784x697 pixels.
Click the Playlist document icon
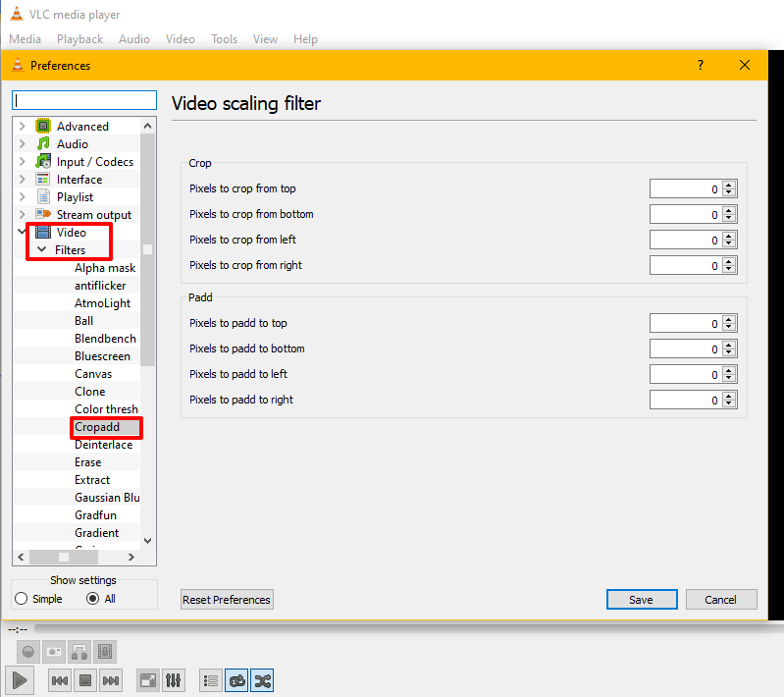[44, 196]
